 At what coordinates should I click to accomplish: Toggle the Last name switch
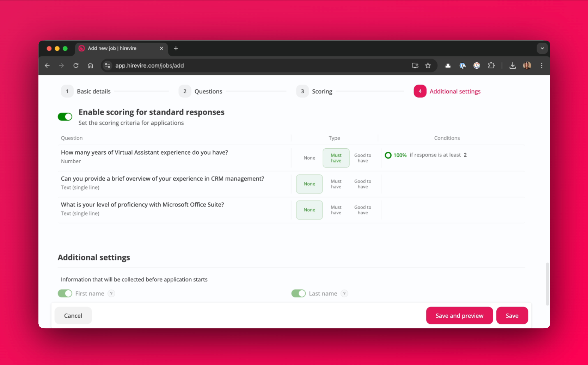(x=298, y=293)
